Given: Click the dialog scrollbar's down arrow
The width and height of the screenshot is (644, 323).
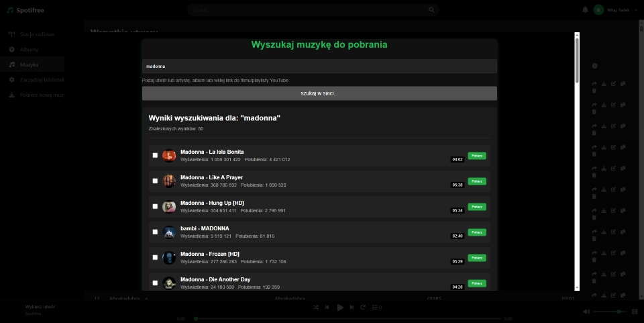Looking at the screenshot, I should click(x=577, y=287).
